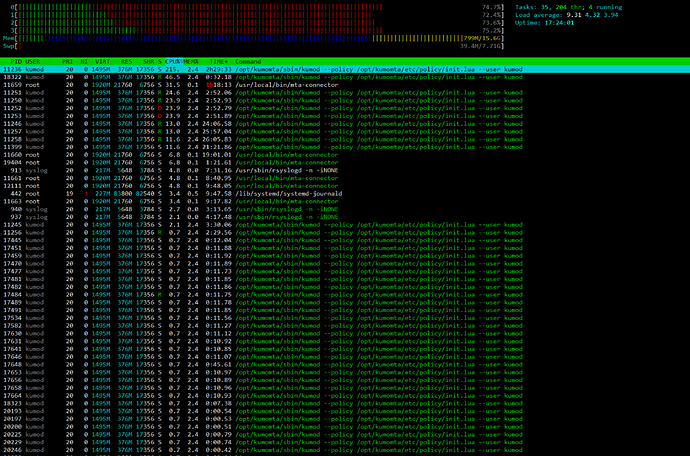The width and height of the screenshot is (690, 456).
Task: Click the Swp usage meter bar
Action: 253,46
